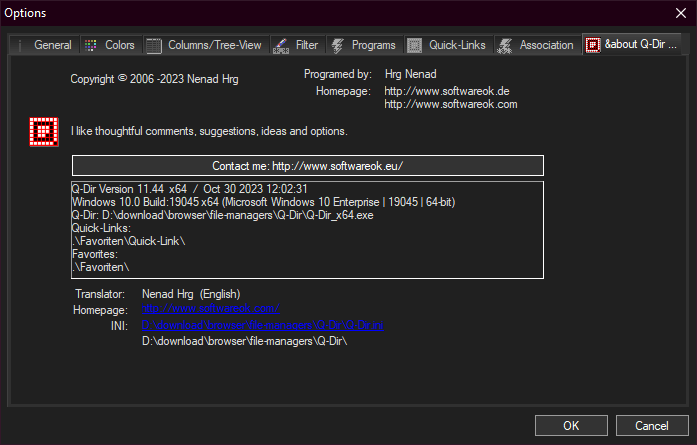Click the Columns/Tree-View tab icon
The height and width of the screenshot is (445, 697).
(x=153, y=45)
